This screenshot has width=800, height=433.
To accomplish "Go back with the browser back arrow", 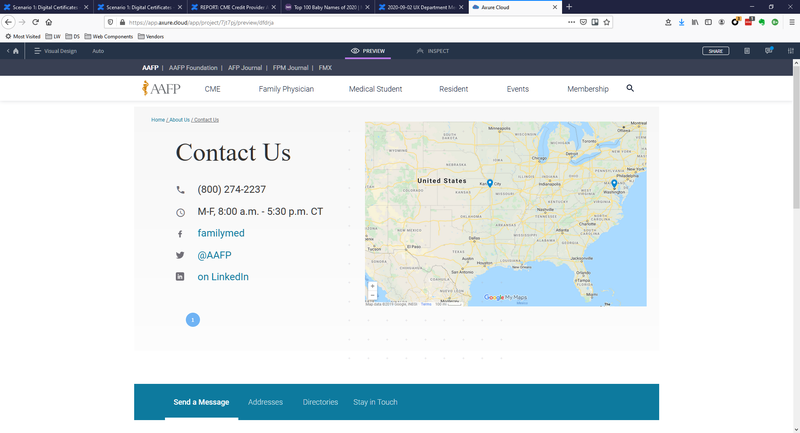I will pyautogui.click(x=8, y=22).
